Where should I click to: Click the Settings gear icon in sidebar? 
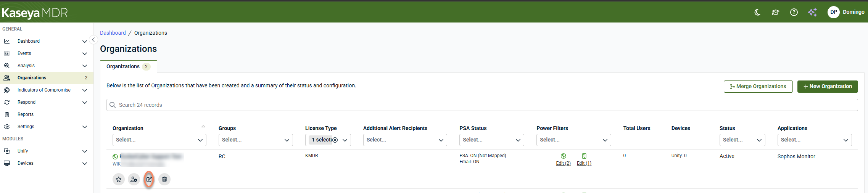[x=7, y=127]
